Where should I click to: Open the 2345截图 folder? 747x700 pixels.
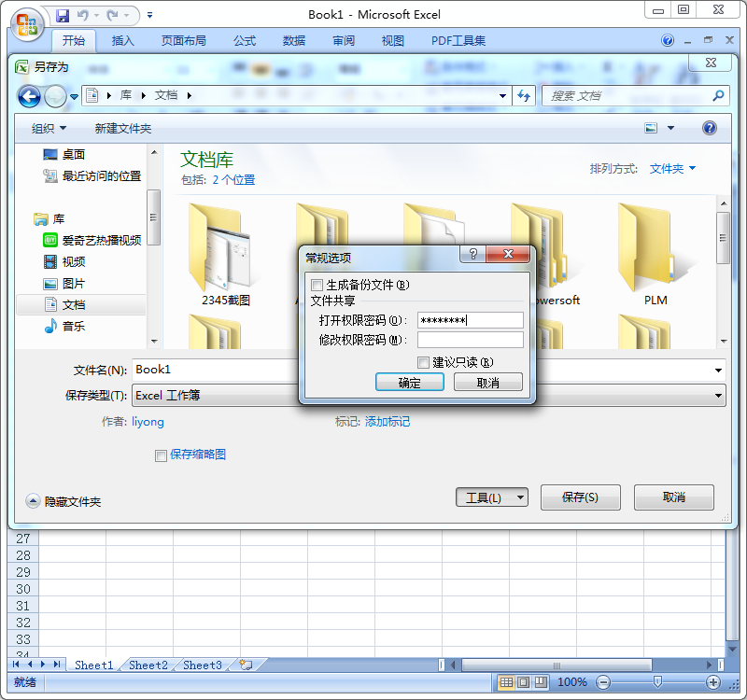(223, 255)
